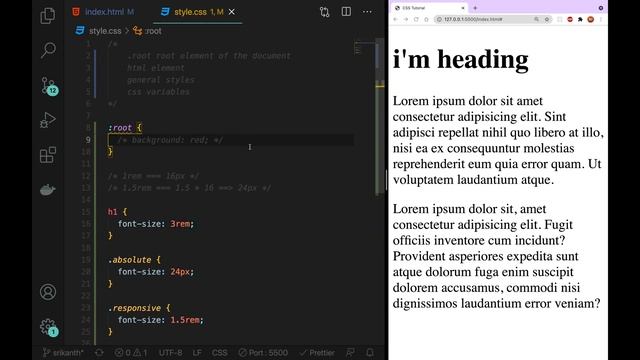Click the Port: 5500 Live Server indicator
Viewport: 640px width, 360px height.
click(x=263, y=353)
